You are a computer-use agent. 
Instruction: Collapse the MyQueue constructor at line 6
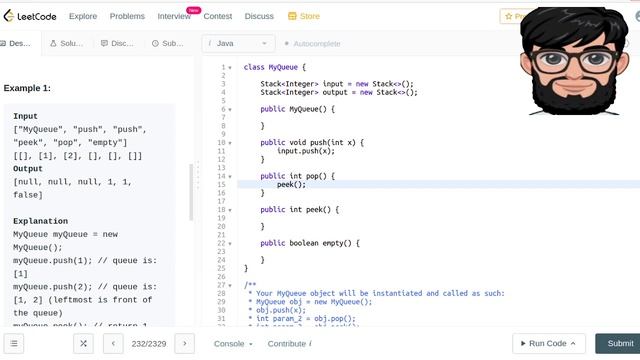pyautogui.click(x=230, y=110)
